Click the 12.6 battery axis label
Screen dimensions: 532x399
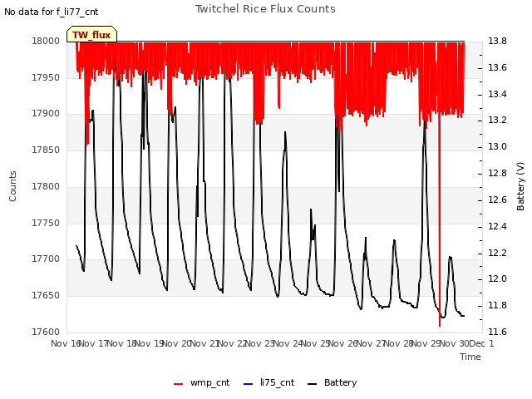(x=497, y=199)
